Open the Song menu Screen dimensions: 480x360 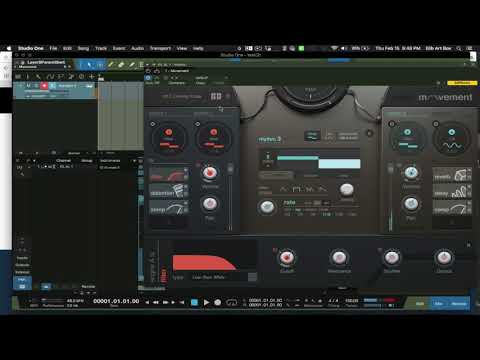point(83,48)
